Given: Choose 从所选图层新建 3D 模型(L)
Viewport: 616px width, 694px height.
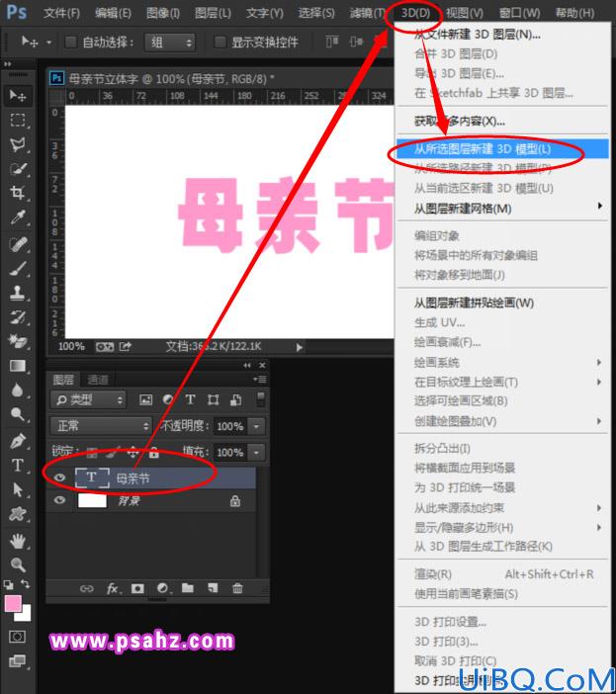Looking at the screenshot, I should pyautogui.click(x=502, y=149).
